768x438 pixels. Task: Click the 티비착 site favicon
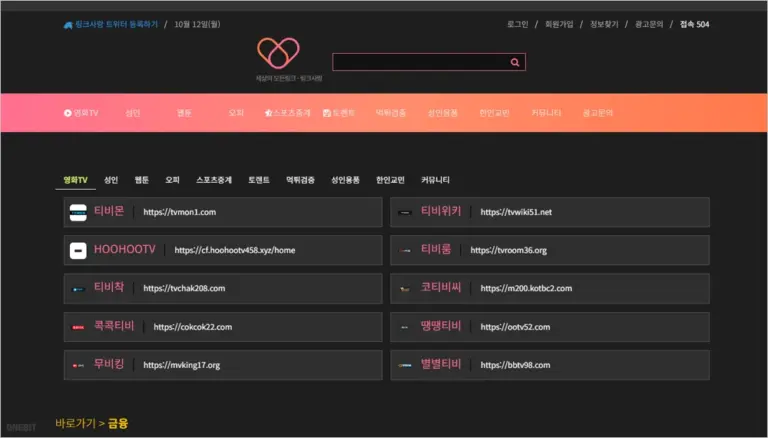pyautogui.click(x=78, y=289)
